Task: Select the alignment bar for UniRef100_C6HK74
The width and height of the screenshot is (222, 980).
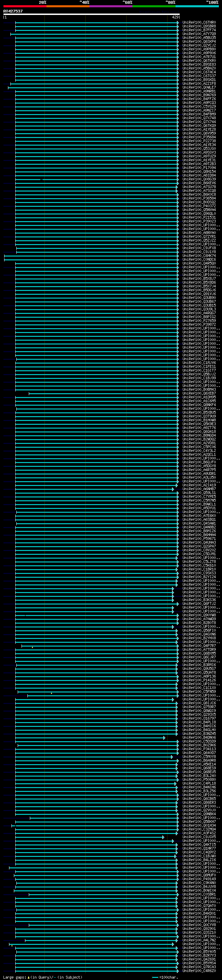Action: pos(92,256)
